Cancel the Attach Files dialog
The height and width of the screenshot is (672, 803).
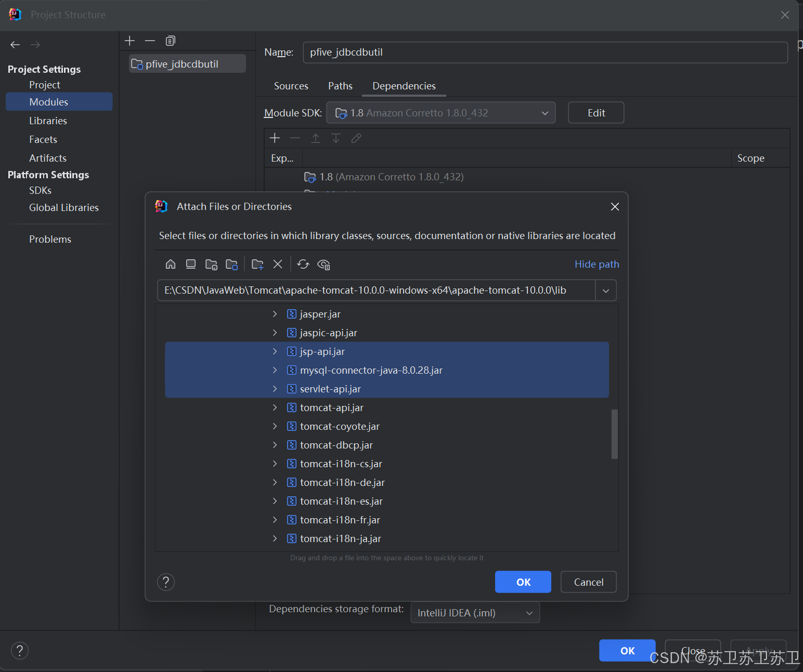tap(589, 582)
